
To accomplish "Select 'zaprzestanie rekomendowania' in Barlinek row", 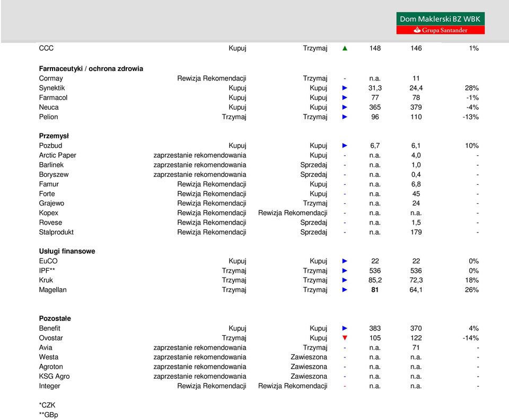I will [x=200, y=165].
